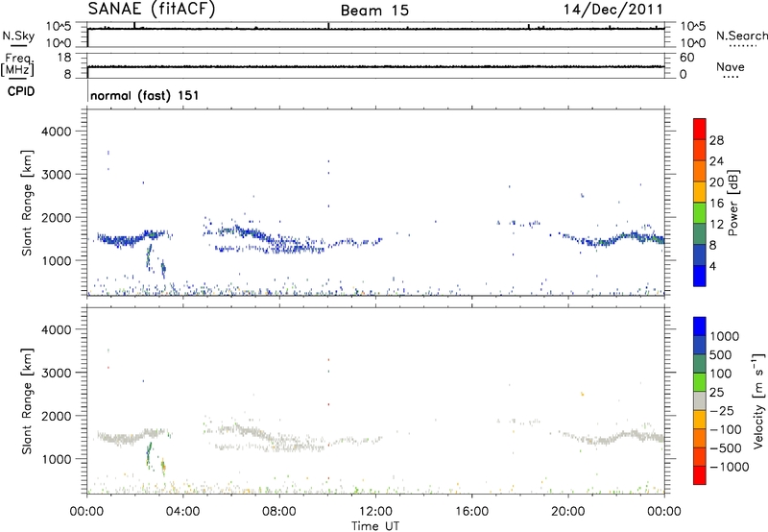Viewport: 768px width, 532px height.
Task: Pick the yellow 16–20 dB power segment
Action: click(700, 191)
